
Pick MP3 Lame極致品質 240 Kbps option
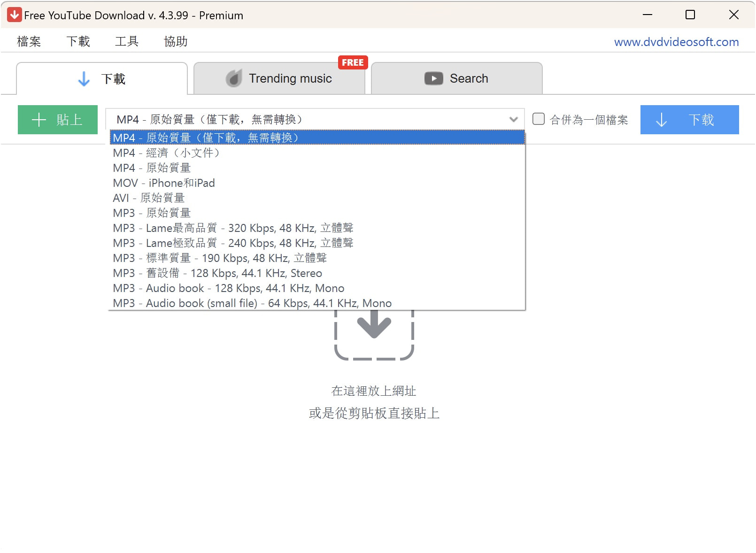click(317, 243)
